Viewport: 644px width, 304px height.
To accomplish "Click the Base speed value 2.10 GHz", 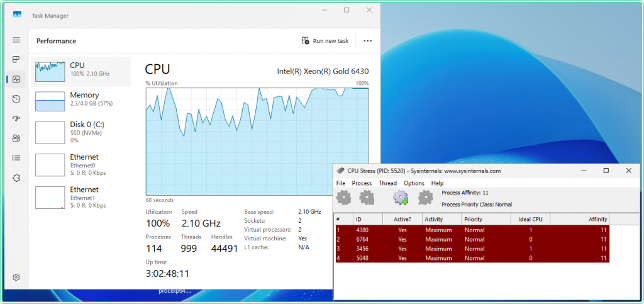I will tap(309, 212).
